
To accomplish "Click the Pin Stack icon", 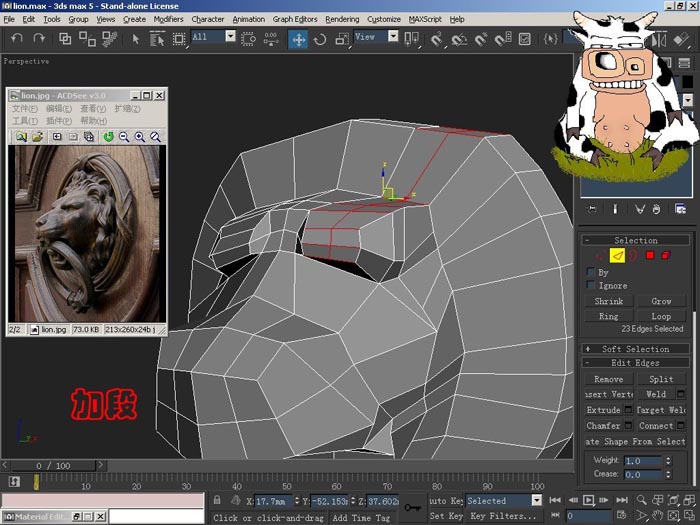I will tap(592, 209).
